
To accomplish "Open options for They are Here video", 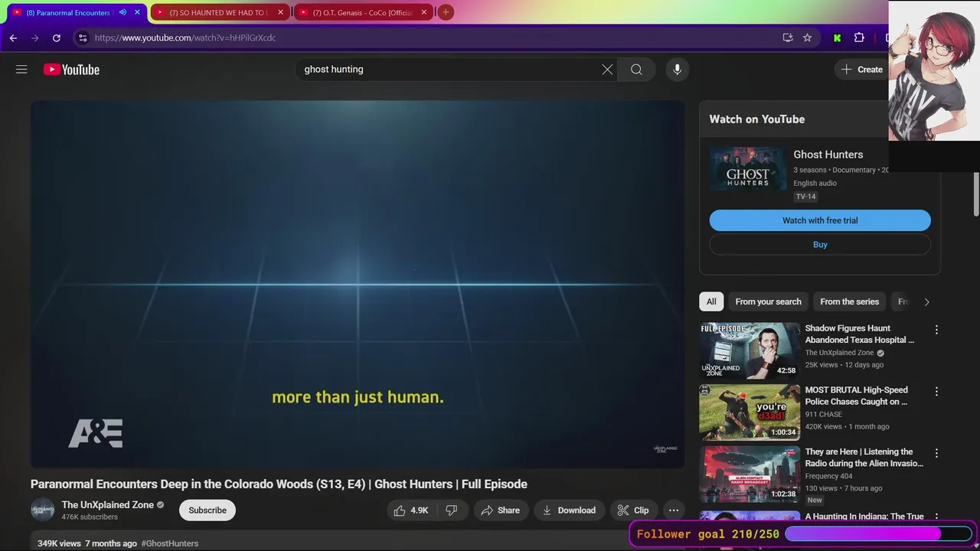I will [x=936, y=454].
